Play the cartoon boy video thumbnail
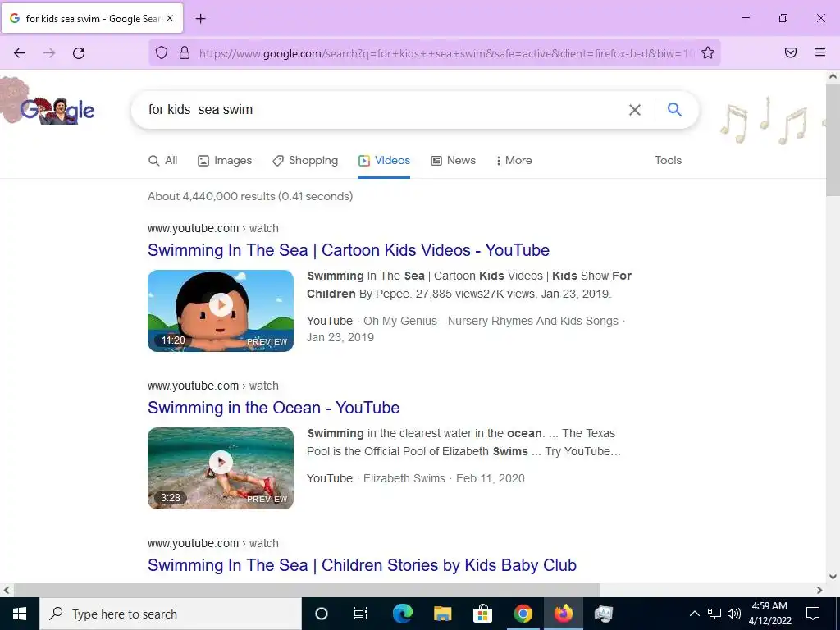 (x=221, y=311)
